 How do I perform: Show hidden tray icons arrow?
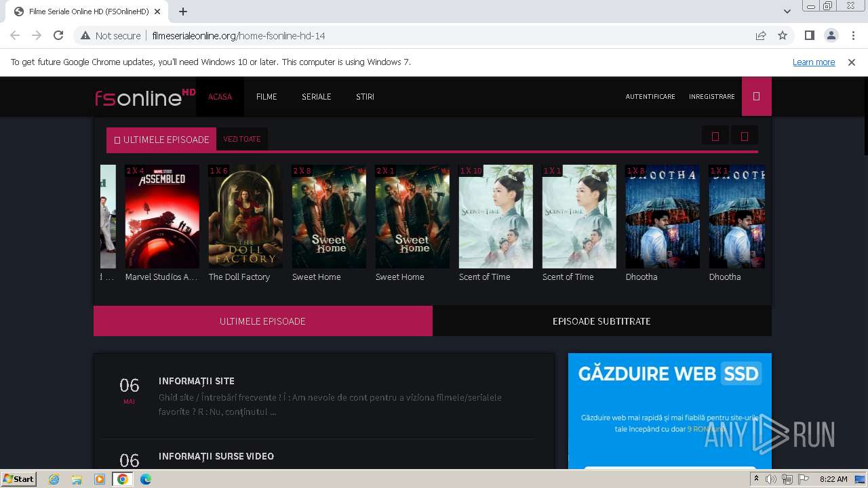(756, 479)
